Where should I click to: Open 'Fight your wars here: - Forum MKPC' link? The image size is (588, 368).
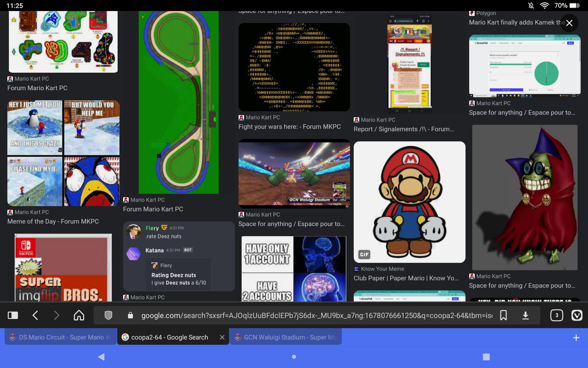tap(289, 126)
